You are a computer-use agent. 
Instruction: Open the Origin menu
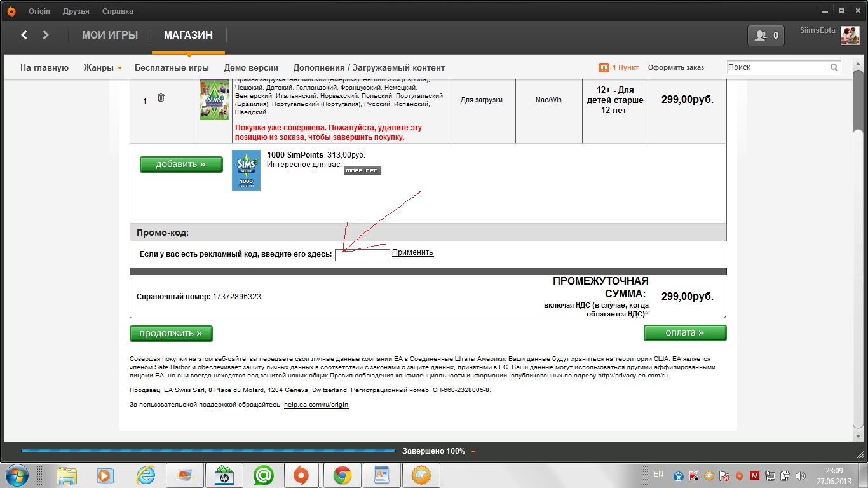39,11
